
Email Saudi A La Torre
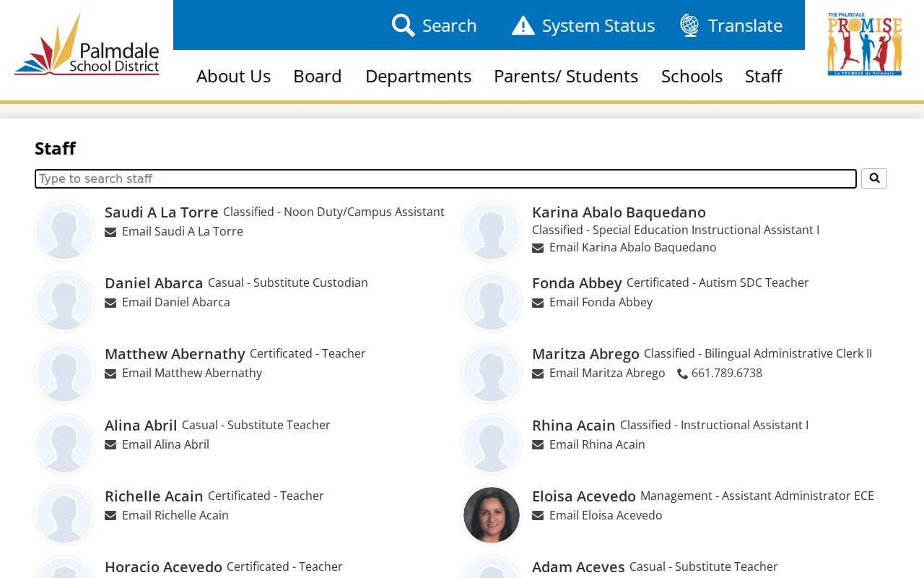174,232
